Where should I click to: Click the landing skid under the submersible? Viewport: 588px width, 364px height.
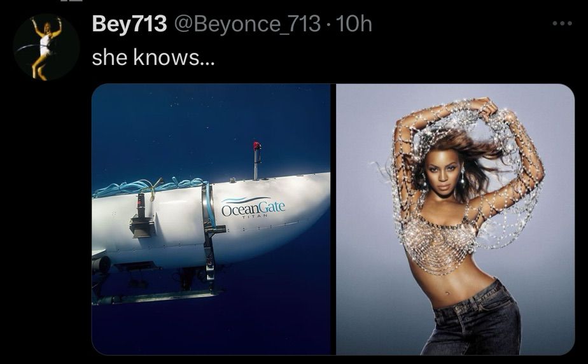click(158, 297)
